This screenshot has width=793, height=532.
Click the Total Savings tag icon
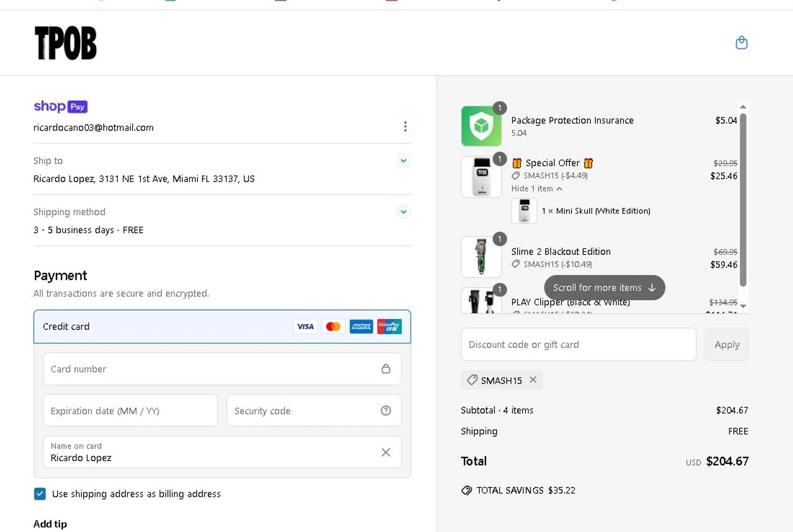(467, 490)
